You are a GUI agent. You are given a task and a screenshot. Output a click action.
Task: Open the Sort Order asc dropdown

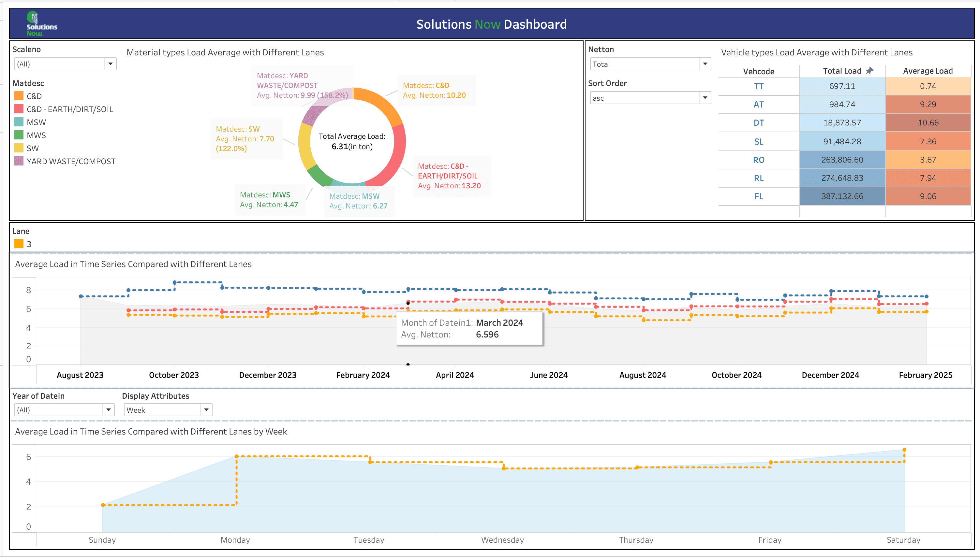click(705, 98)
